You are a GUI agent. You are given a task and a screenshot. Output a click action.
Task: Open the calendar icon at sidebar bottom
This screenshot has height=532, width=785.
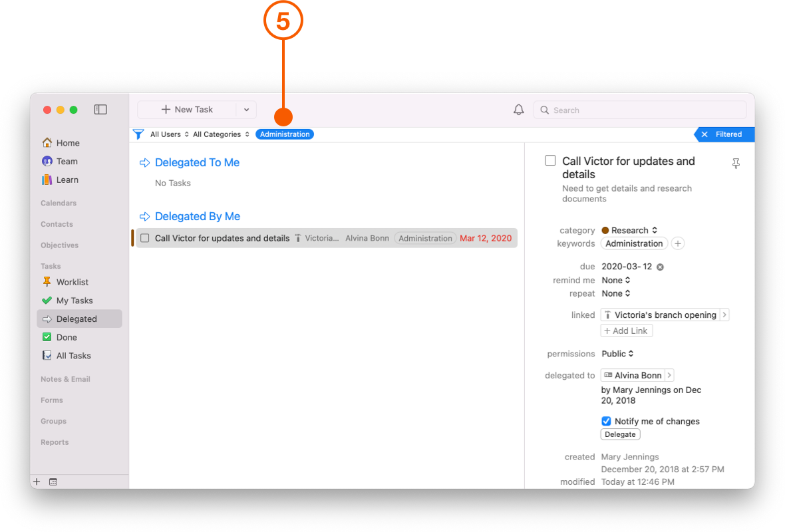coord(53,481)
